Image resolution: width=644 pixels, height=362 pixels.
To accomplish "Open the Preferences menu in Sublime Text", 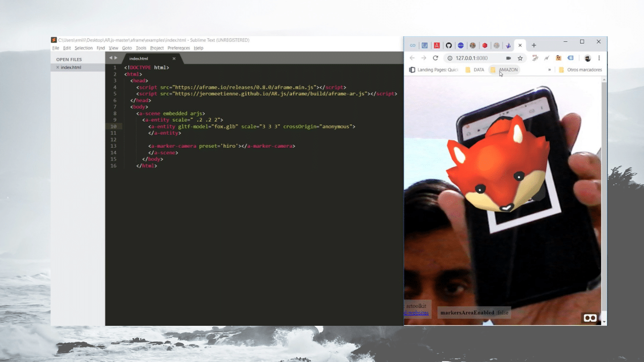I will (x=179, y=48).
